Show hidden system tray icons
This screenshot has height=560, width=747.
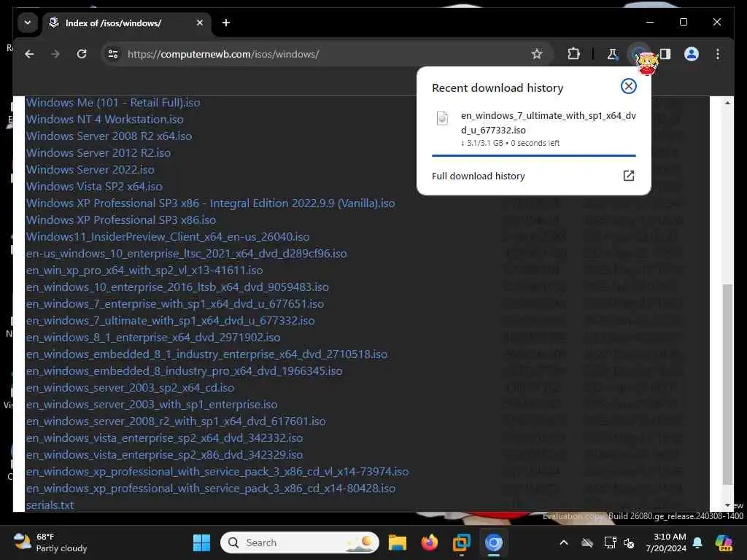pos(564,542)
